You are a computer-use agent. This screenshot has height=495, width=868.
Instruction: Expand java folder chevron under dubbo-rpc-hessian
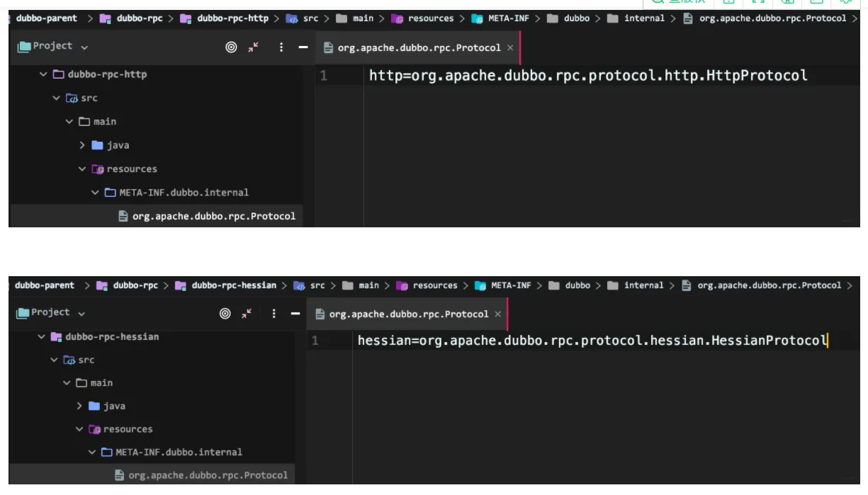coord(79,406)
